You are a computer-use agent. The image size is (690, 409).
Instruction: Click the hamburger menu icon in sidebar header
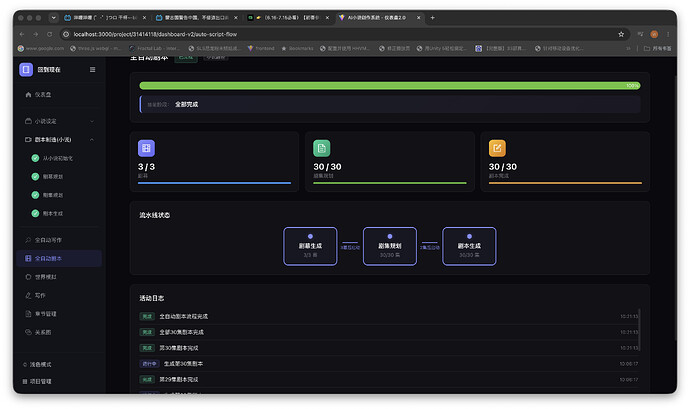[x=92, y=70]
